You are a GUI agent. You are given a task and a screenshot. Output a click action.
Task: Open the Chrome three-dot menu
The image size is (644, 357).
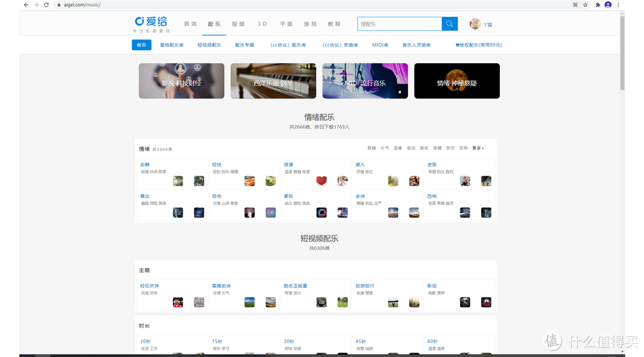point(618,5)
